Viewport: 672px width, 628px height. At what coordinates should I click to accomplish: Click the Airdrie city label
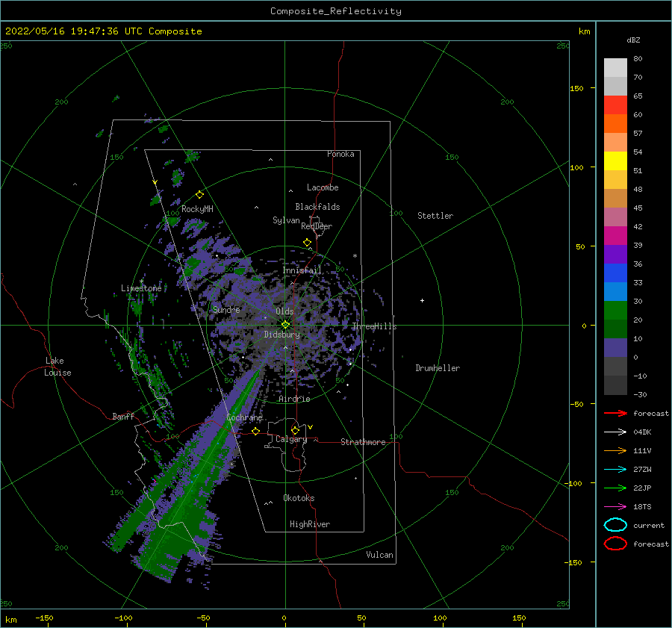coord(294,399)
